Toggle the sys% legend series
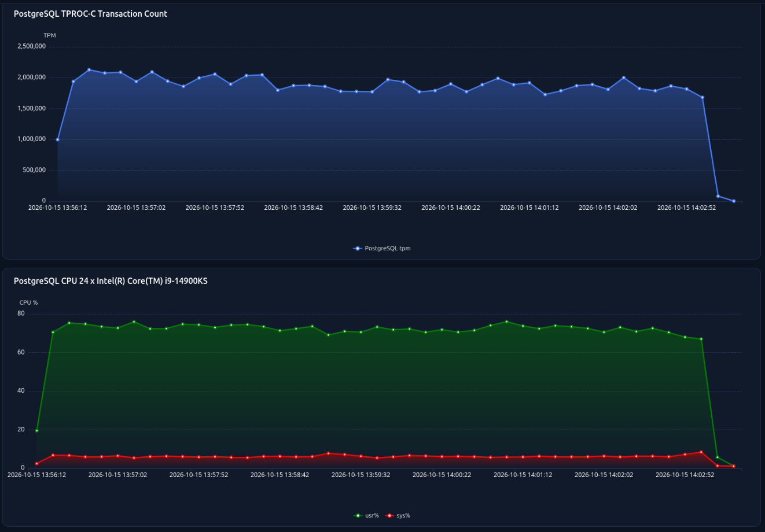This screenshot has height=532, width=765. [398, 515]
